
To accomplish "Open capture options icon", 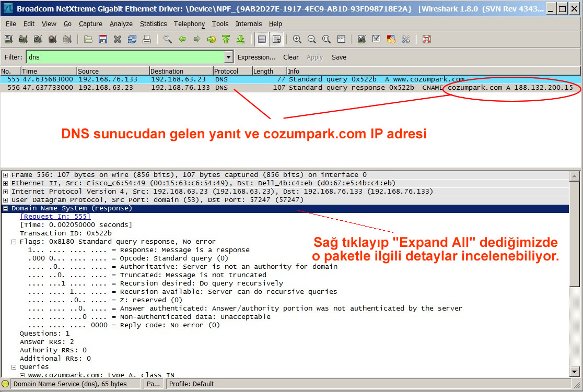I will [x=23, y=39].
